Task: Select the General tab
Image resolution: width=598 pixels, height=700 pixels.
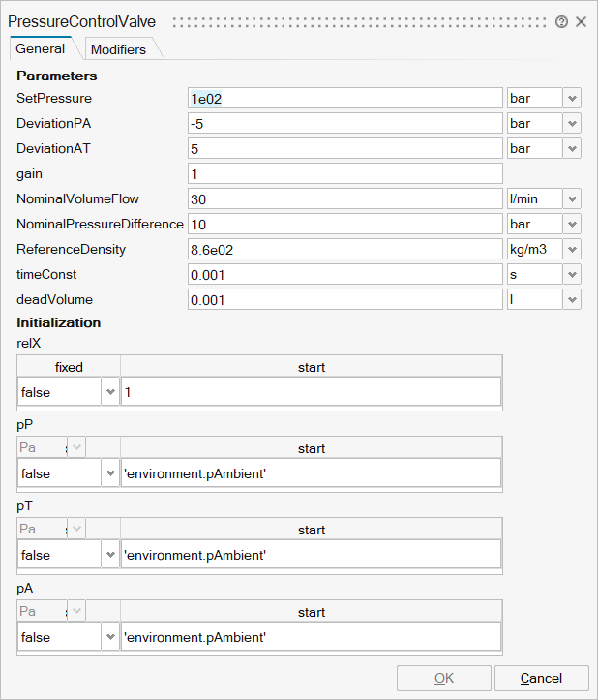Action: 41,49
